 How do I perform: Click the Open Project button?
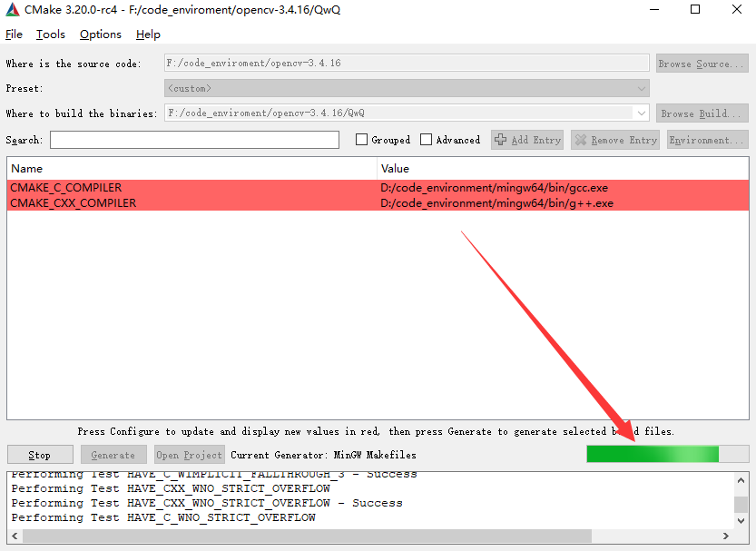point(189,455)
